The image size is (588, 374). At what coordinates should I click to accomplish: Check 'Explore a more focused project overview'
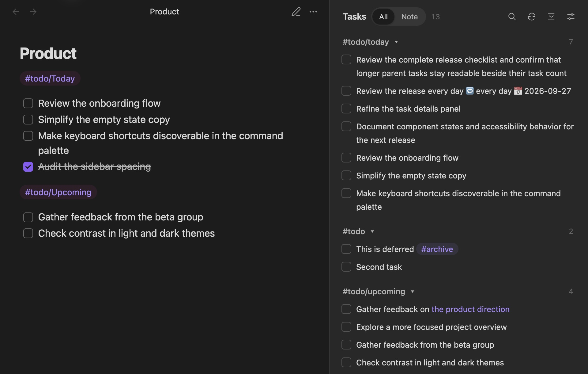(346, 327)
